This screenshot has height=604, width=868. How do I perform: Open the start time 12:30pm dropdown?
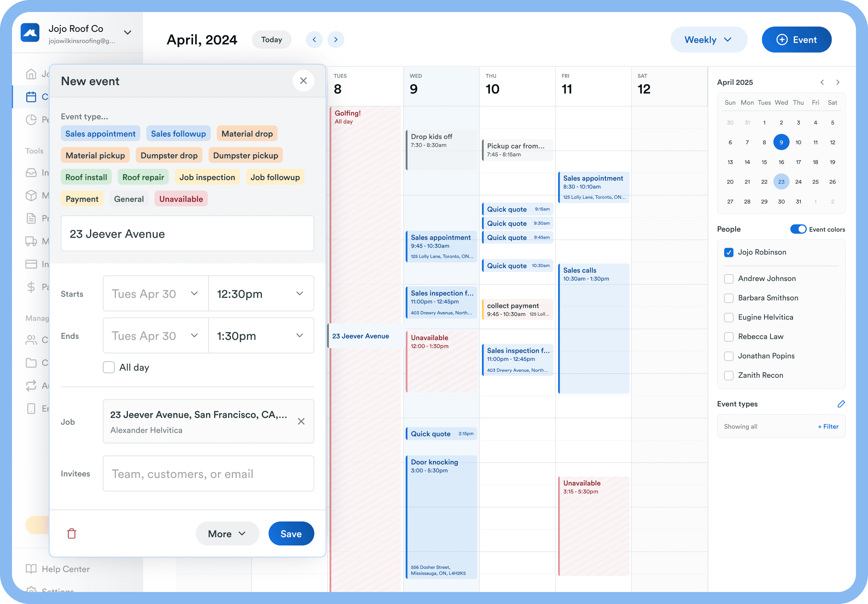coord(261,293)
